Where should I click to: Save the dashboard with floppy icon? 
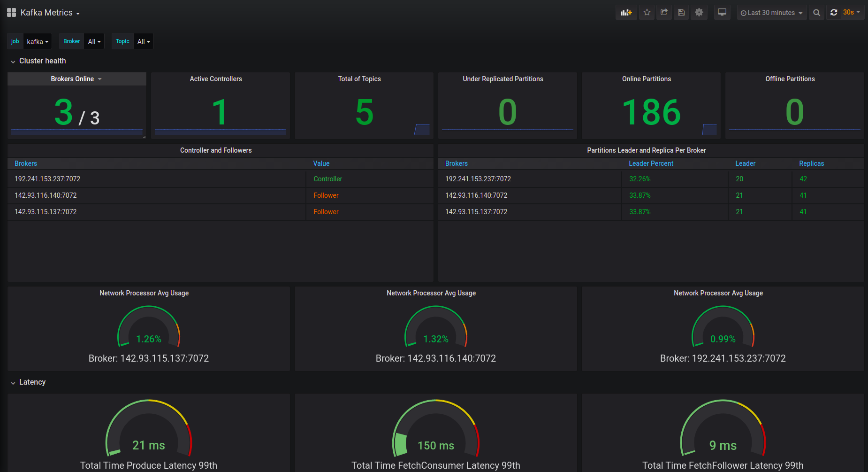click(681, 13)
